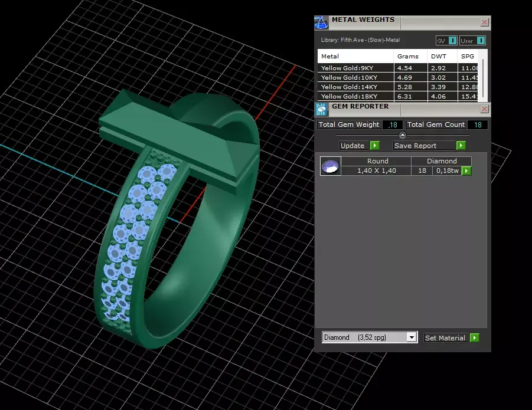The height and width of the screenshot is (410, 532).
Task: Close the Gem Reporter panel
Action: [484, 109]
